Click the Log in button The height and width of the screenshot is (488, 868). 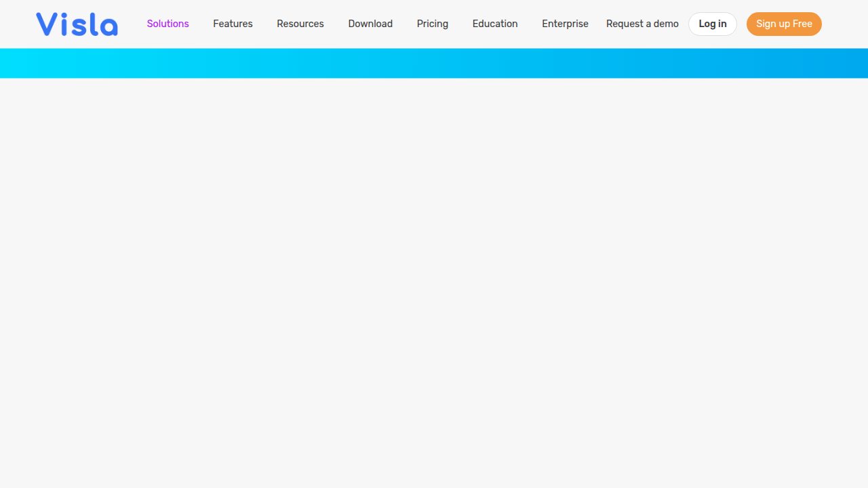click(713, 24)
